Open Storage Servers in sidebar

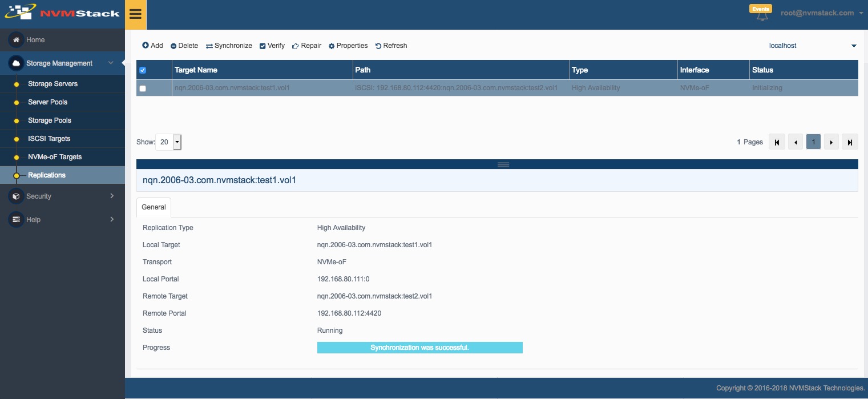coord(53,84)
